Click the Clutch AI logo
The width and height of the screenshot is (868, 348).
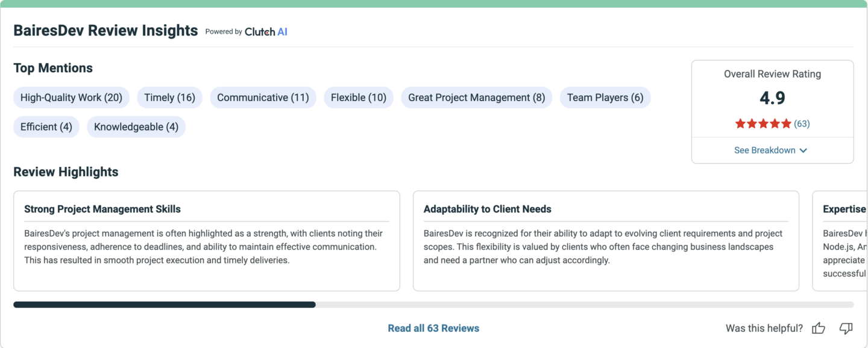coord(266,32)
